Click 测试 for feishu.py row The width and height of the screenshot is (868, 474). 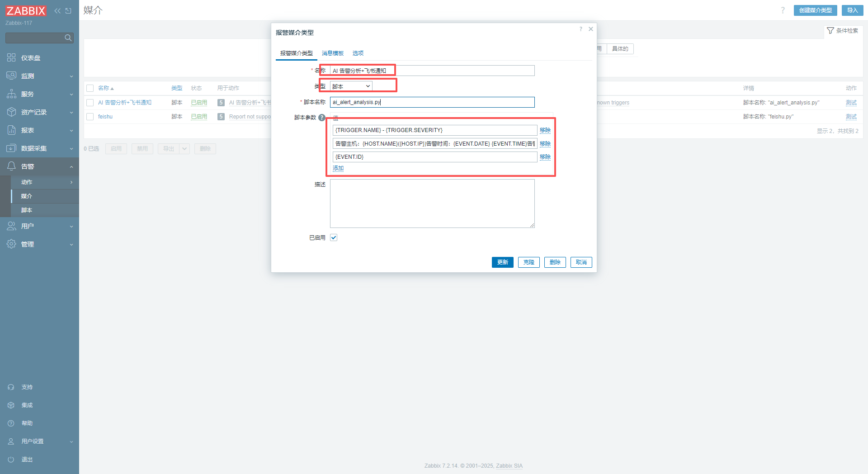[851, 117]
